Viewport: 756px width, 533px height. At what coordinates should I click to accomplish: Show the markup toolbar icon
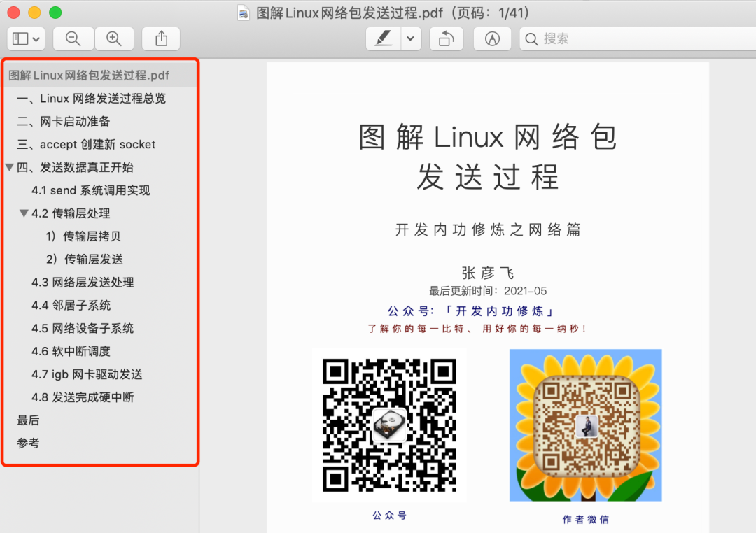tap(492, 38)
